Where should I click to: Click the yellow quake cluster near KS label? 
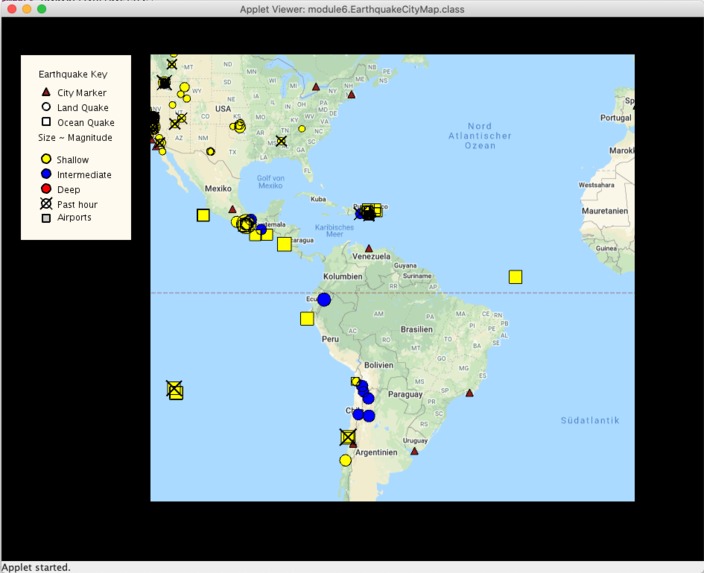point(239,126)
